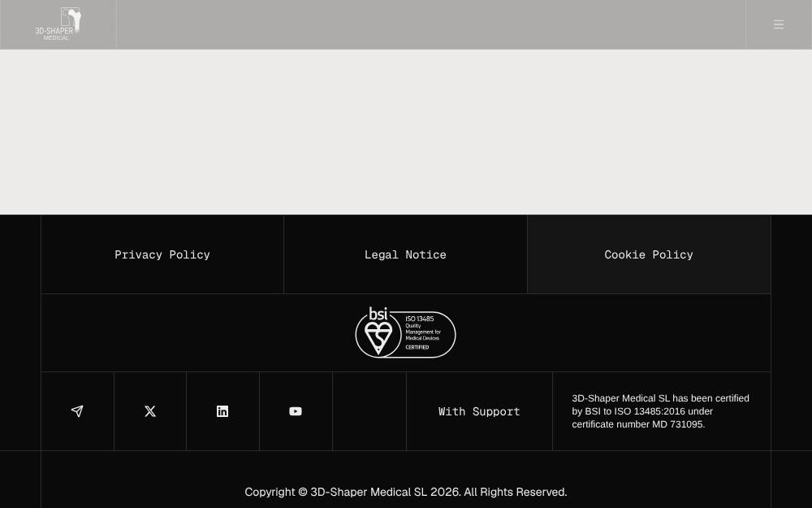
Task: View the Cookie Policy
Action: 649,254
